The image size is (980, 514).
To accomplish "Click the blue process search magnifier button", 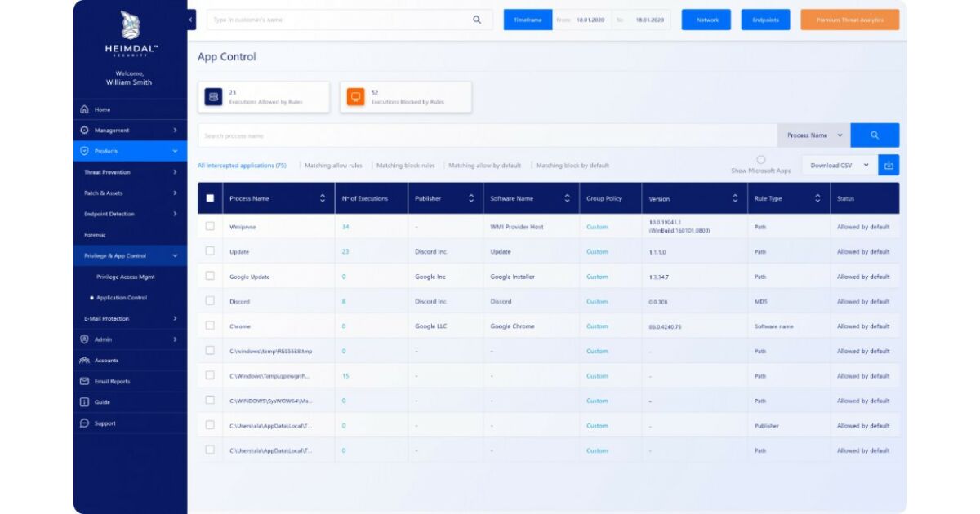I will pos(875,135).
